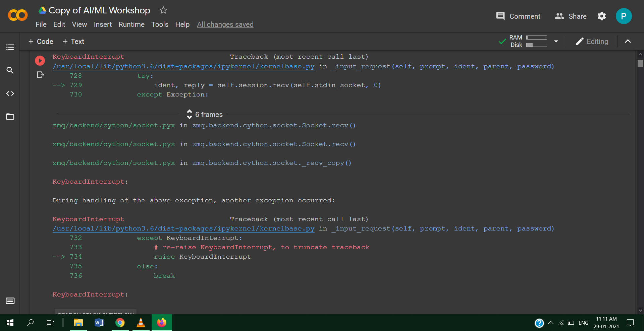Click the scrollbar down arrow

[x=640, y=311]
